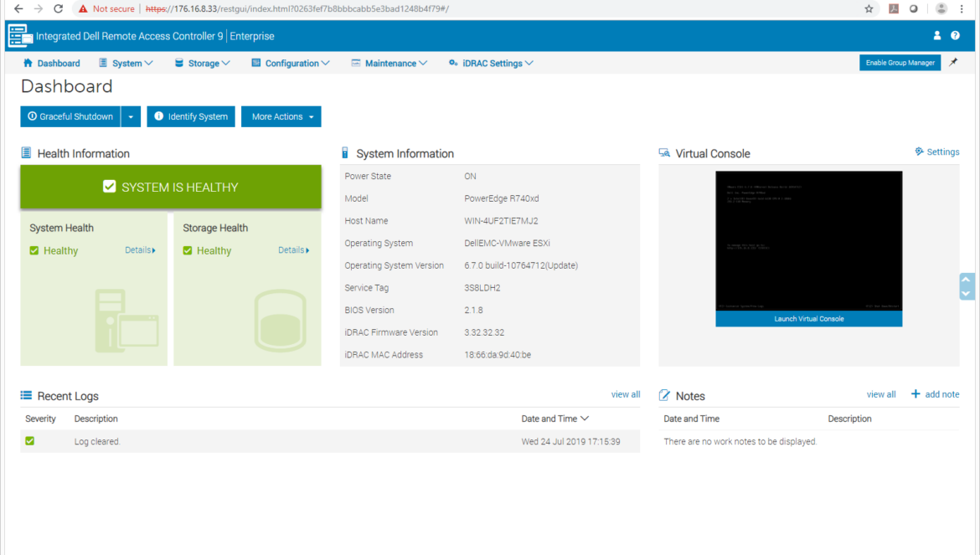980x555 pixels.
Task: Open Storage Health Details link
Action: 294,249
